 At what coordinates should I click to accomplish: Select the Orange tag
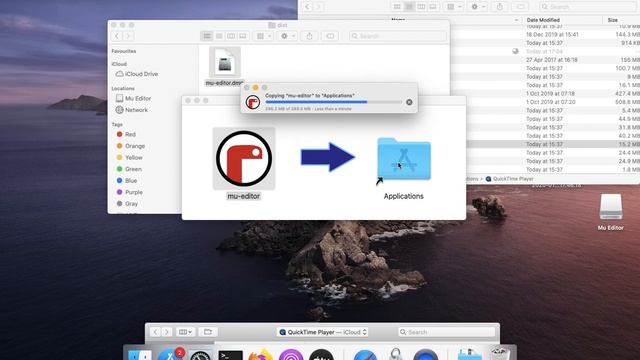coord(131,146)
